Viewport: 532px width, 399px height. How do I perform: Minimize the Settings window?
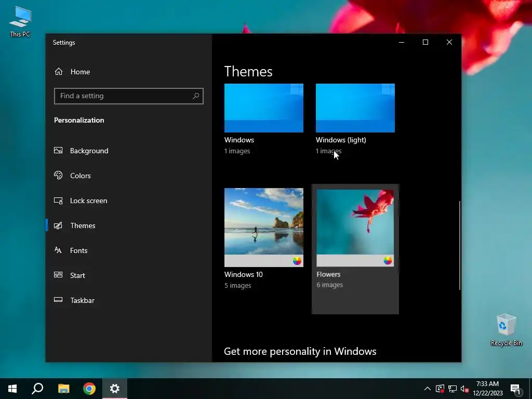(402, 42)
